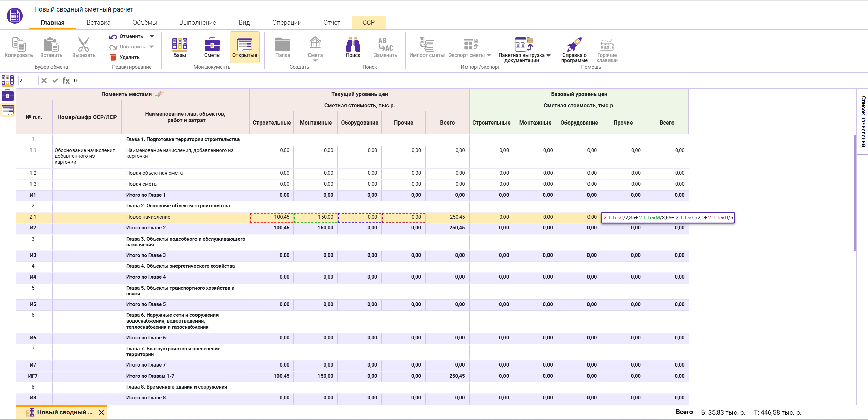Expand the Отменить dropdown arrow
868x420 pixels.
click(152, 36)
